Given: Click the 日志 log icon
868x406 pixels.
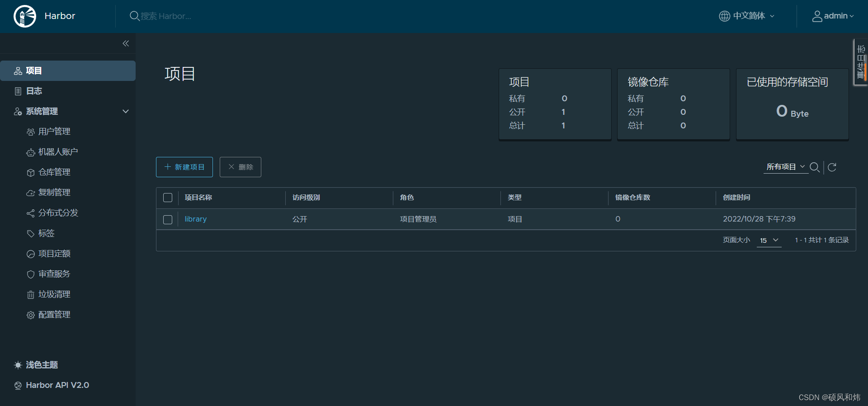Looking at the screenshot, I should [18, 91].
